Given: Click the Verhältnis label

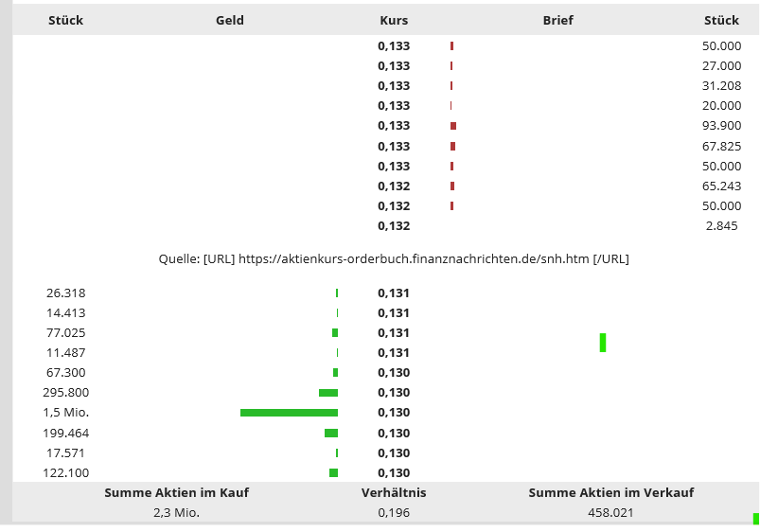Looking at the screenshot, I should click(394, 492).
